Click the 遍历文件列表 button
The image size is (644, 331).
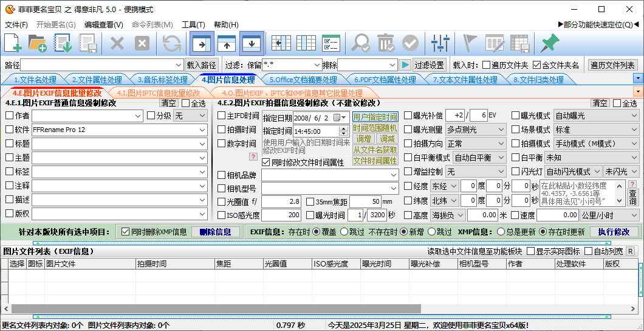click(613, 65)
